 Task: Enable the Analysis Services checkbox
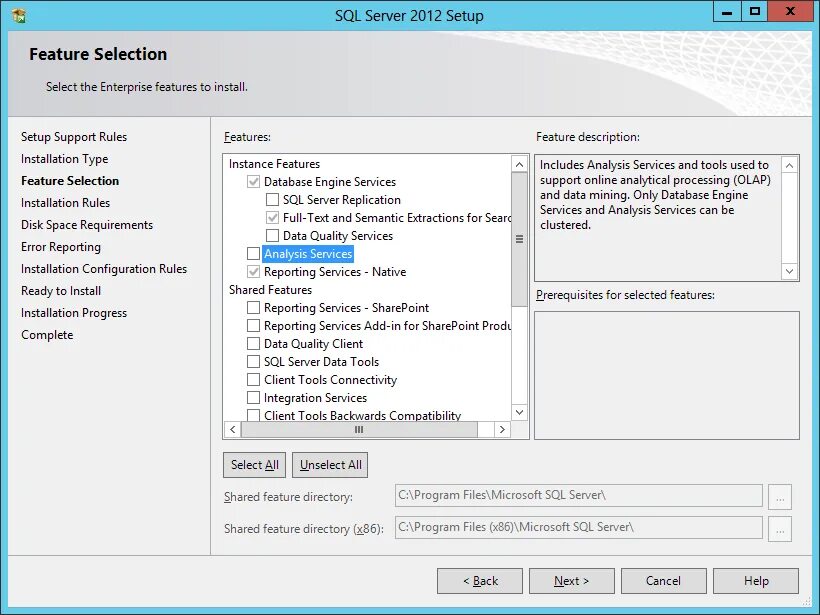click(254, 254)
